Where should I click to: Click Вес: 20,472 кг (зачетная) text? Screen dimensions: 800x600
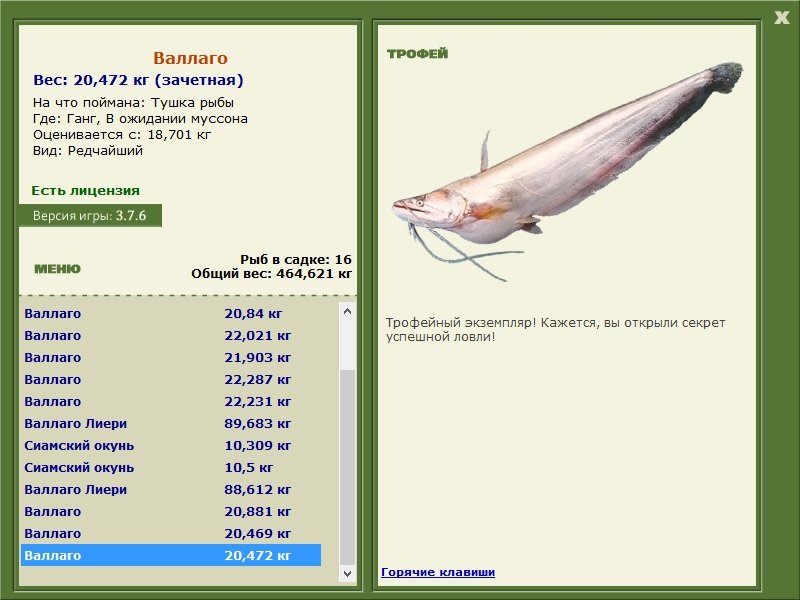(x=138, y=80)
